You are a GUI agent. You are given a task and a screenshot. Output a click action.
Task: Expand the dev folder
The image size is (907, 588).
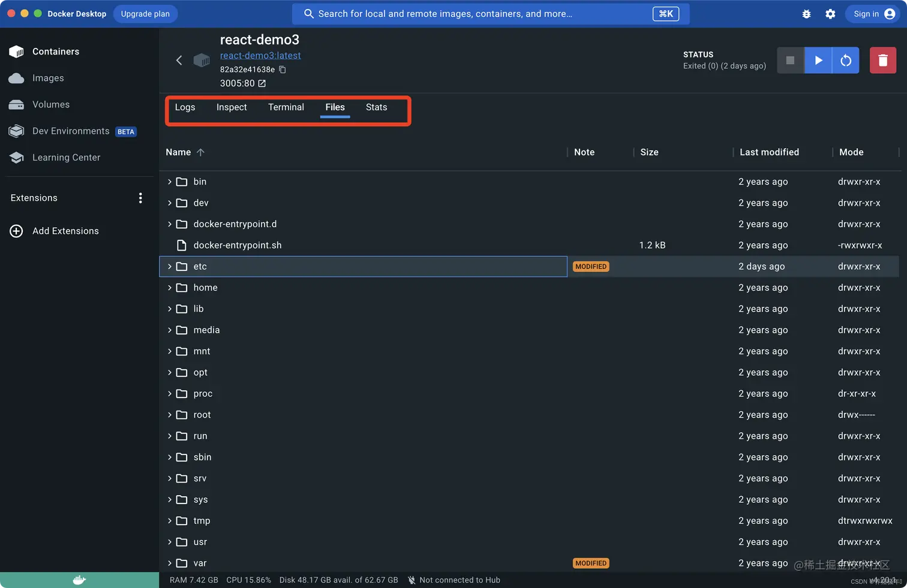click(170, 203)
